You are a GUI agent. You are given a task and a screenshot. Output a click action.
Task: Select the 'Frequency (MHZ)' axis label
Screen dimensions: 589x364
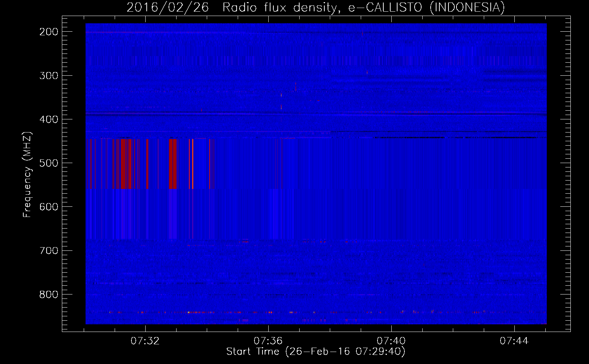tap(27, 174)
